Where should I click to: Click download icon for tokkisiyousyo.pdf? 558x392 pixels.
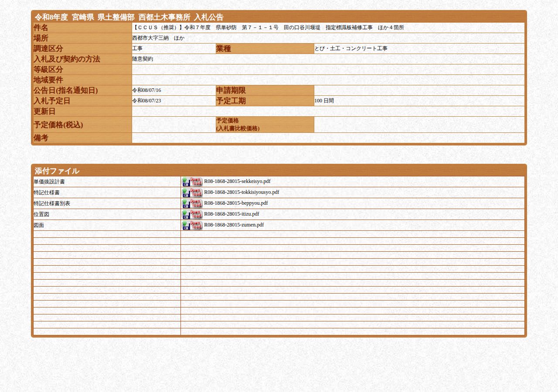[x=192, y=193]
